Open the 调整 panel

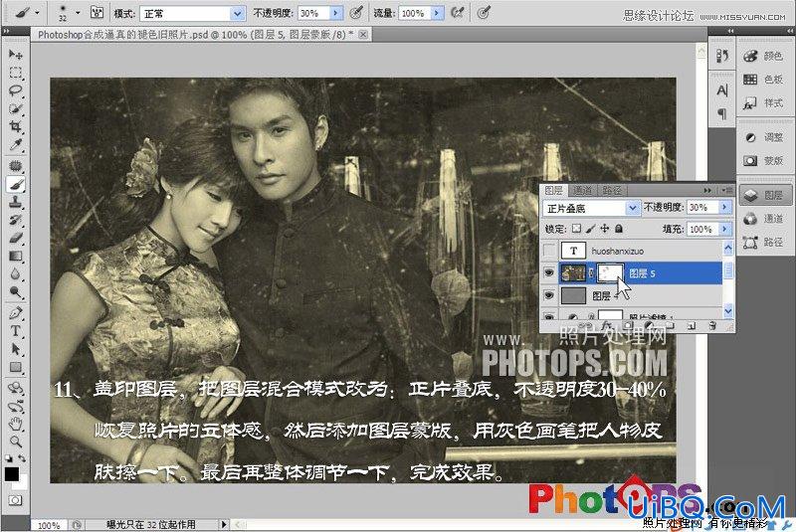(764, 137)
